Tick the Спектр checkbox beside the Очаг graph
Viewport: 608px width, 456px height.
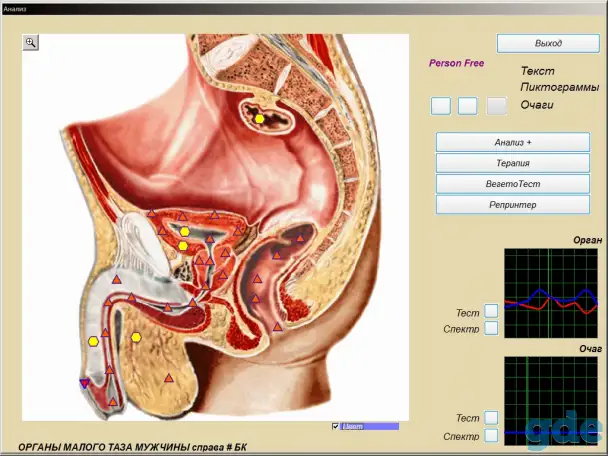(491, 435)
